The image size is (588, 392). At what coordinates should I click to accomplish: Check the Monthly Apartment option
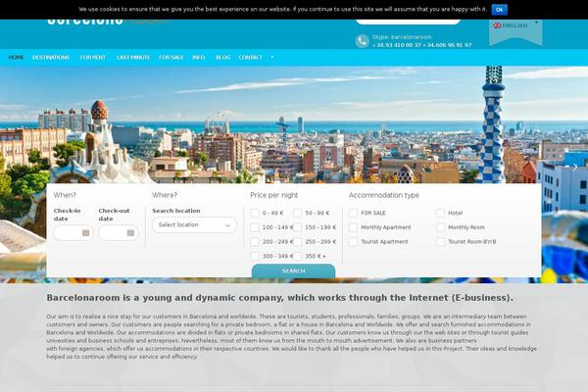tap(353, 227)
